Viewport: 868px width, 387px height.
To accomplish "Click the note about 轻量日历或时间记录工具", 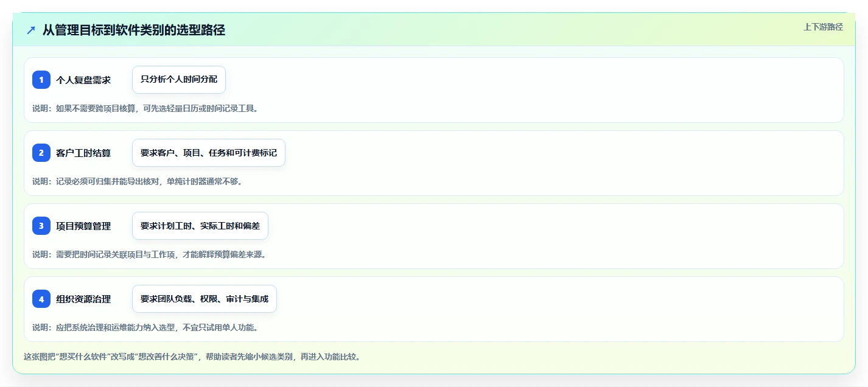I will (145, 108).
